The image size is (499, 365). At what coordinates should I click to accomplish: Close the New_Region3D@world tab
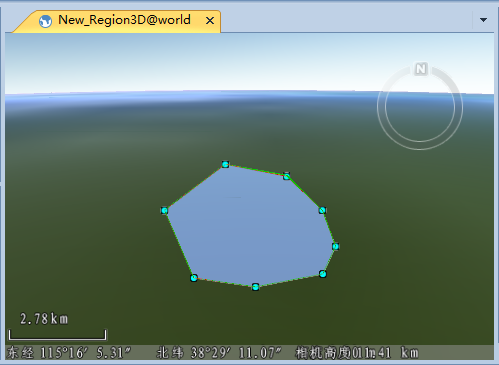click(210, 21)
